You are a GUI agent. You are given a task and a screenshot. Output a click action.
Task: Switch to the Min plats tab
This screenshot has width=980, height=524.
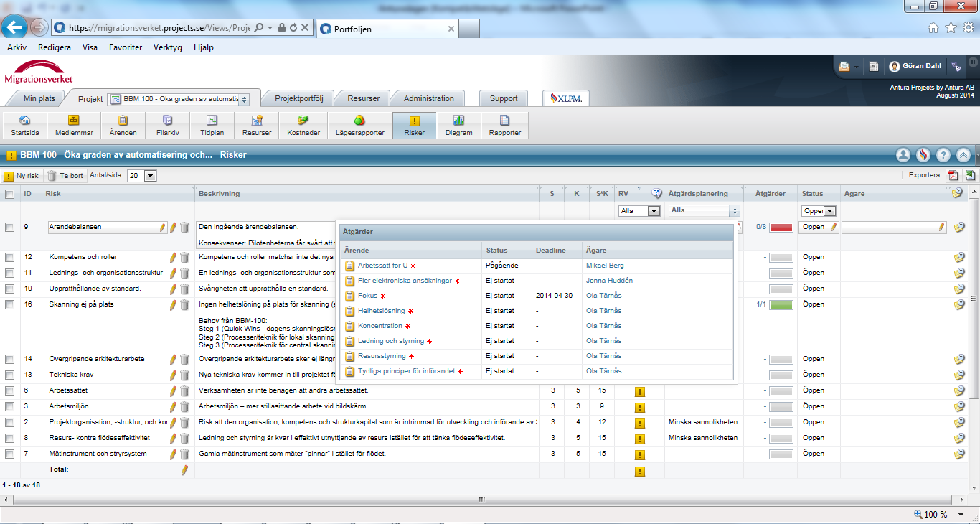pyautogui.click(x=39, y=98)
